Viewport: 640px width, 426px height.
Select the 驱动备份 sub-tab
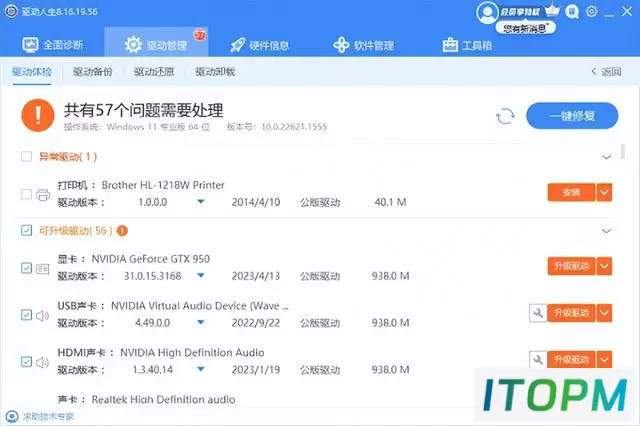93,72
